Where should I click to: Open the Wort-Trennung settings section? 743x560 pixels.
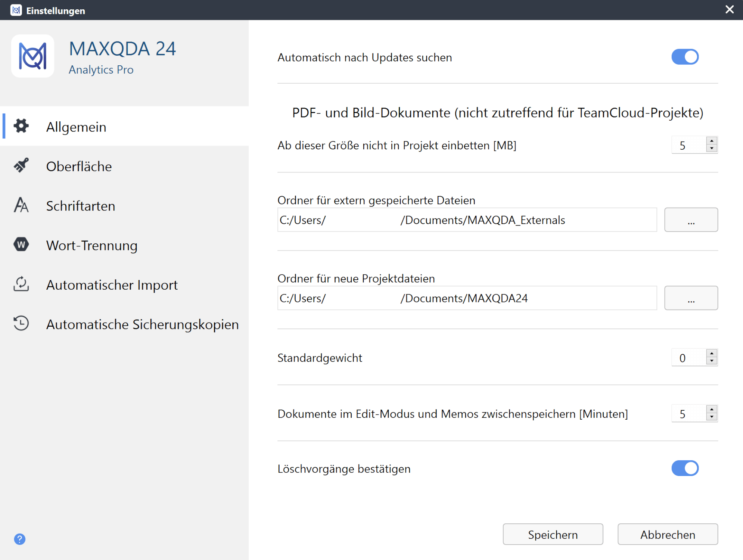pos(124,245)
